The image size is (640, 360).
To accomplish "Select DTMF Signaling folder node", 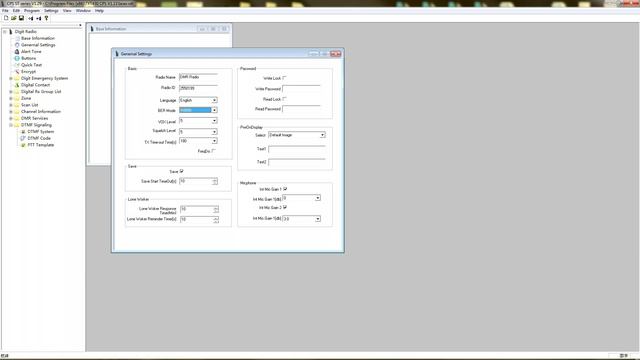I will pos(36,125).
